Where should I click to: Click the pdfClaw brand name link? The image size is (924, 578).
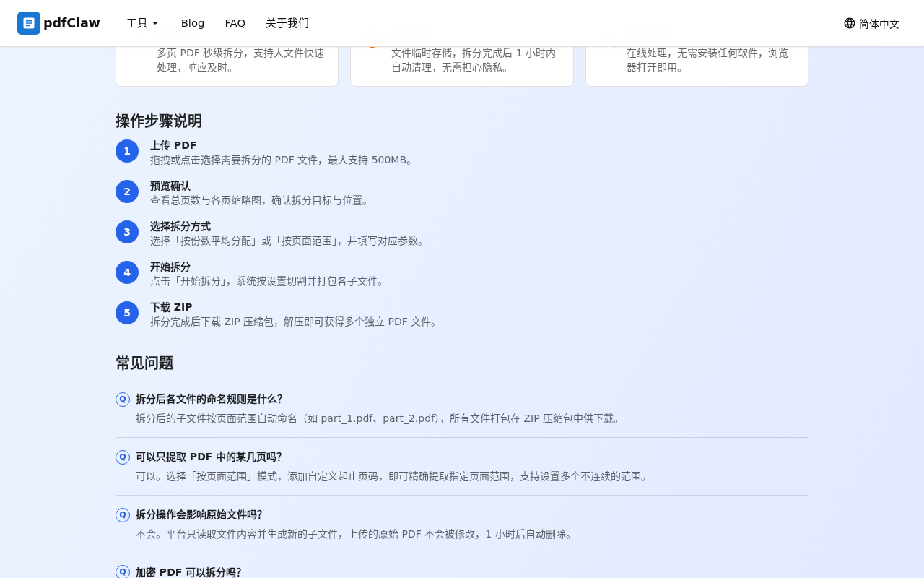tap(71, 23)
